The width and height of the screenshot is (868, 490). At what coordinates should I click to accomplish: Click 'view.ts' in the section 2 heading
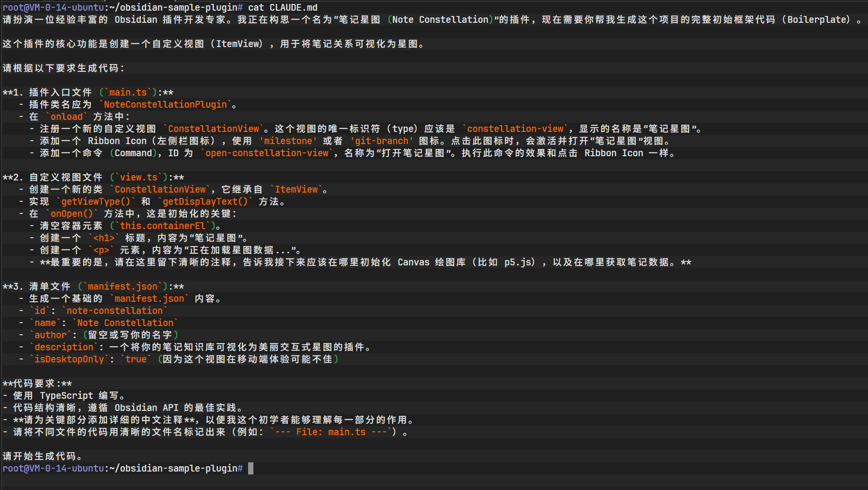click(x=139, y=177)
